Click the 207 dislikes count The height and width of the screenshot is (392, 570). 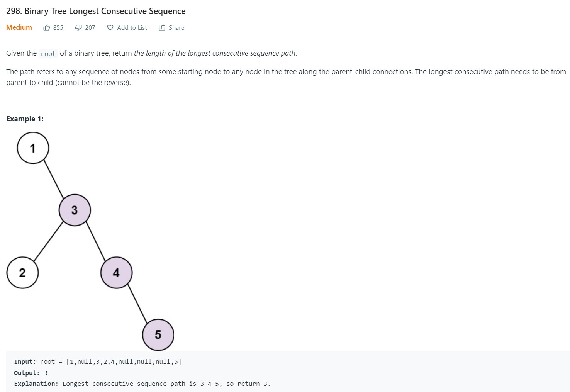coord(90,27)
